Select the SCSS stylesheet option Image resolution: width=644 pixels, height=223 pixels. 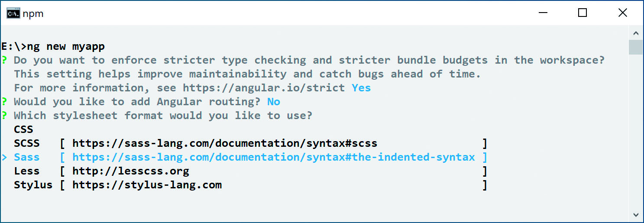[27, 143]
